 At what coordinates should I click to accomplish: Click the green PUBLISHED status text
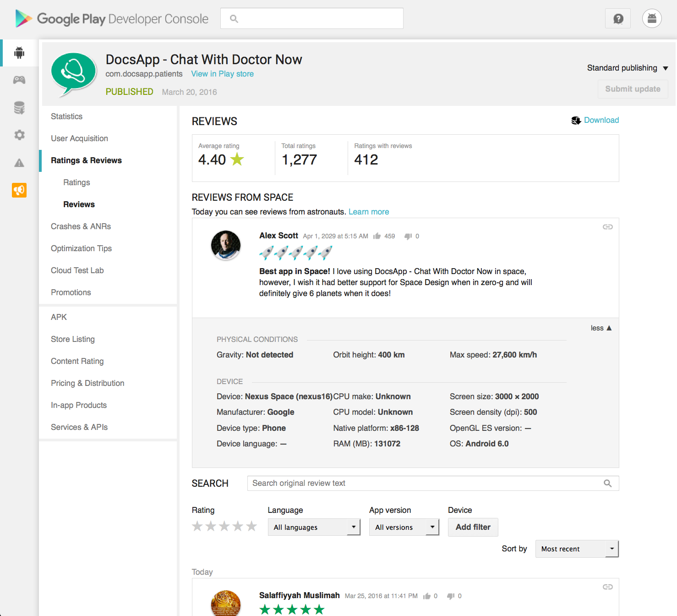pos(129,92)
